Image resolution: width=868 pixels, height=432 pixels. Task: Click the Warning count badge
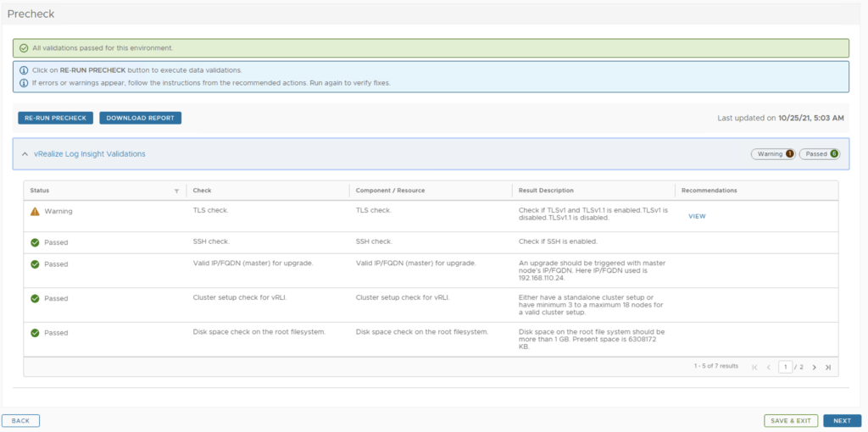pos(772,154)
